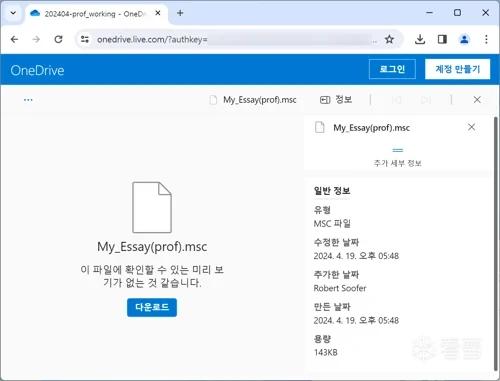Viewport: 500px width, 381px height.
Task: Click the 로그인 sign-in button
Action: (x=392, y=69)
